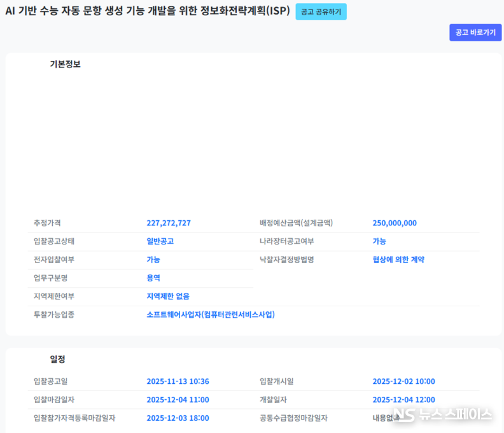
Task: Click the 용역 work category value
Action: [153, 278]
